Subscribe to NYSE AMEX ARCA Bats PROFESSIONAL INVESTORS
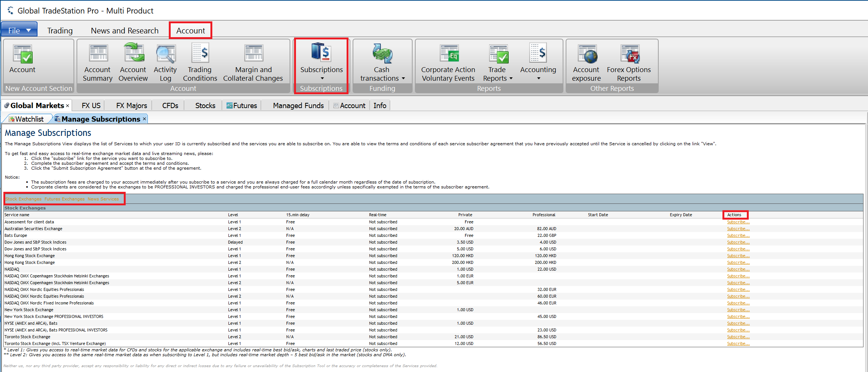The width and height of the screenshot is (868, 372). [738, 330]
